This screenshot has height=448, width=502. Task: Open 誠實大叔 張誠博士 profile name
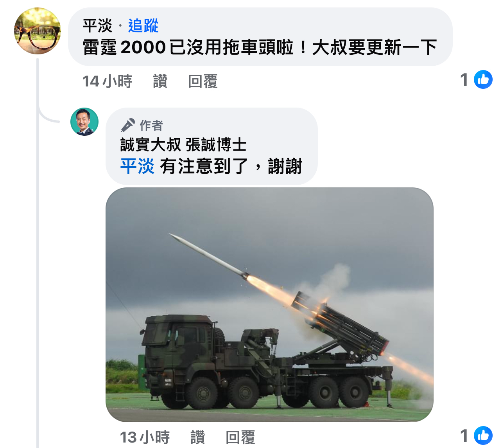pos(183,145)
